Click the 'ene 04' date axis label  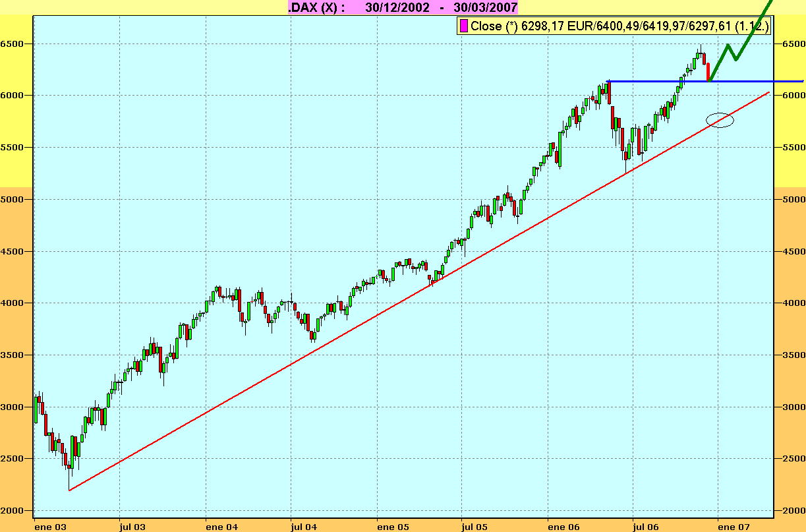(222, 526)
